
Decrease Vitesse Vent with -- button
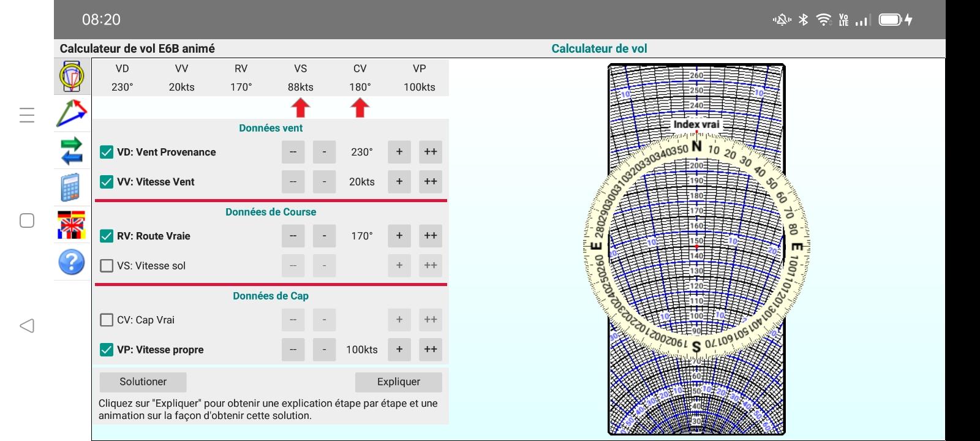point(293,182)
